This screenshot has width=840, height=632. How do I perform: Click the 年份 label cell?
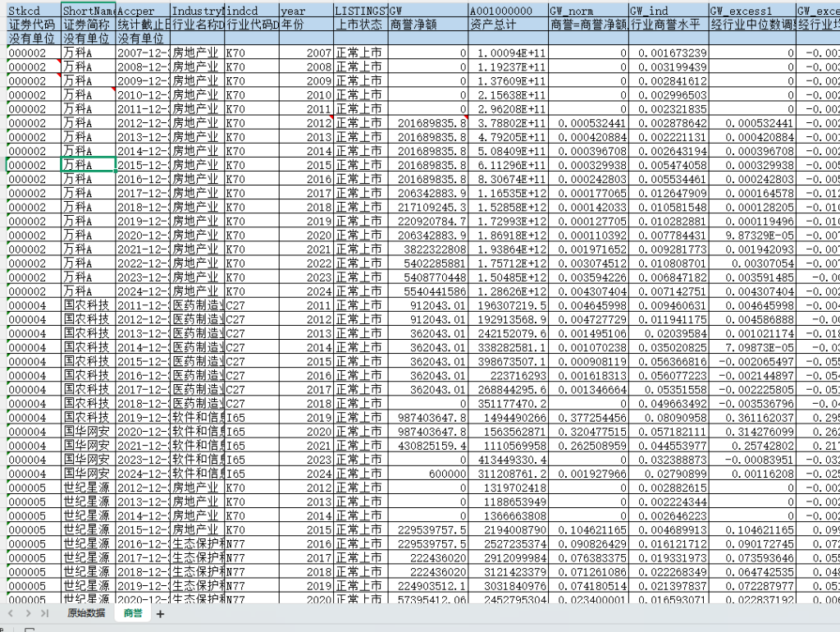tap(307, 25)
